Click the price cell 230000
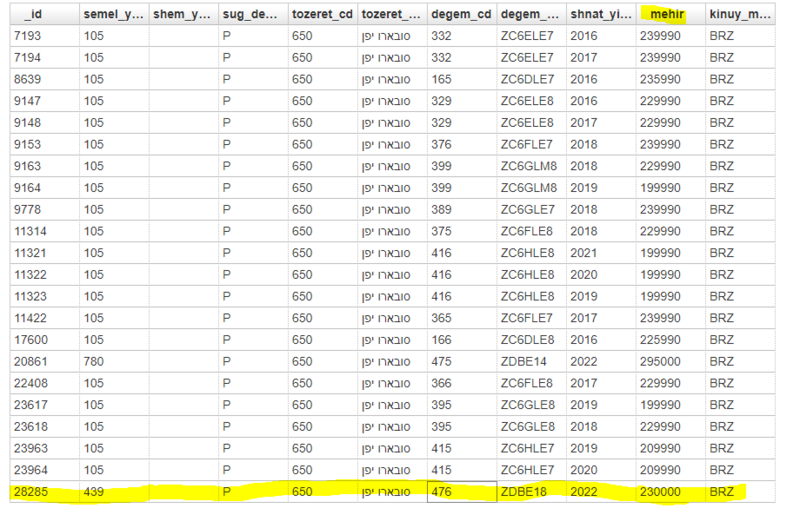 671,492
